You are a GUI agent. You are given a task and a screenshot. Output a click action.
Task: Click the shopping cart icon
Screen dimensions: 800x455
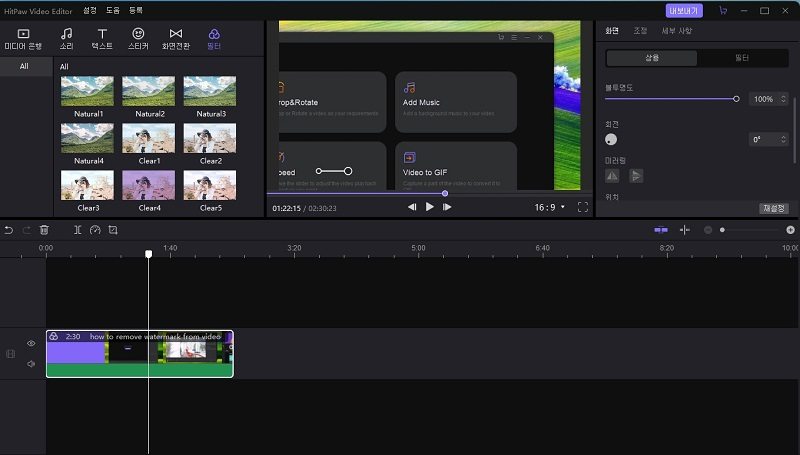pos(723,10)
